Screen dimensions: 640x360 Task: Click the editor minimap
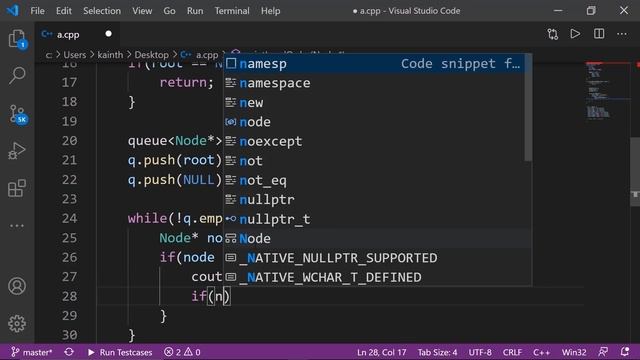(x=608, y=90)
